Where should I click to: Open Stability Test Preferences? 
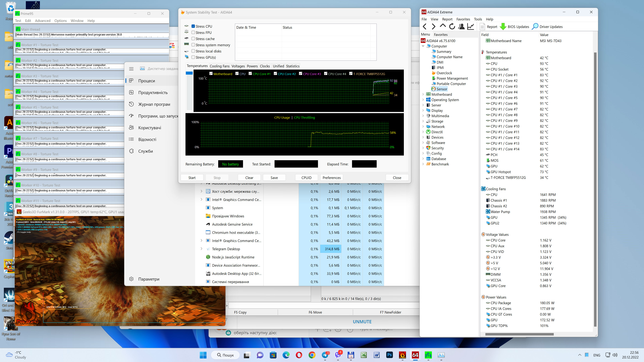(332, 178)
